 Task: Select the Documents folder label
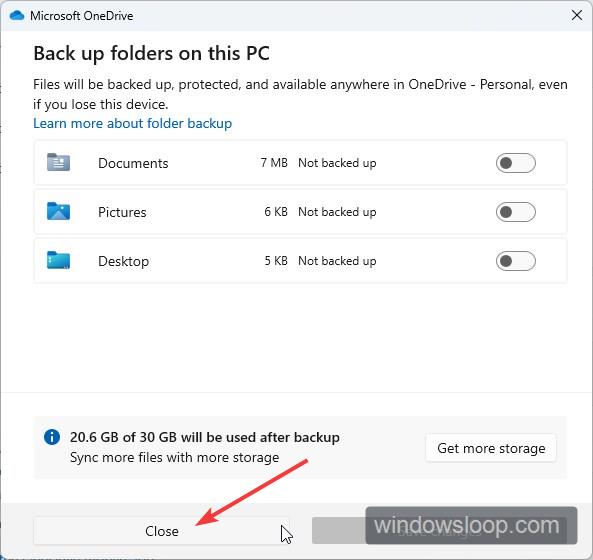coord(133,163)
